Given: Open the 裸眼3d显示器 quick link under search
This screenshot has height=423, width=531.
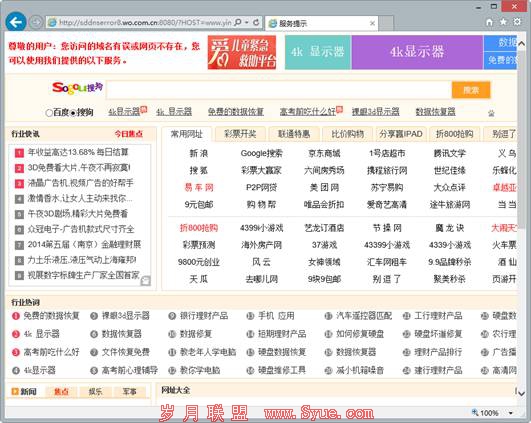Looking at the screenshot, I should tap(376, 112).
